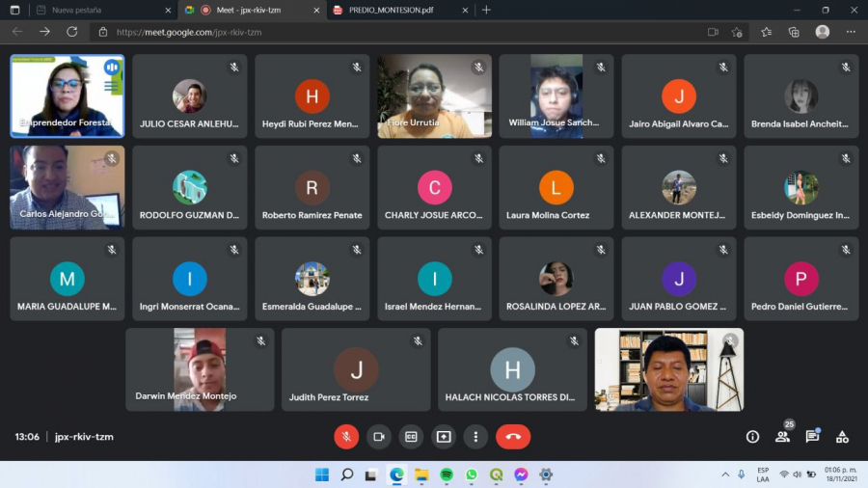Show the participants list
The width and height of the screenshot is (868, 488).
(782, 437)
